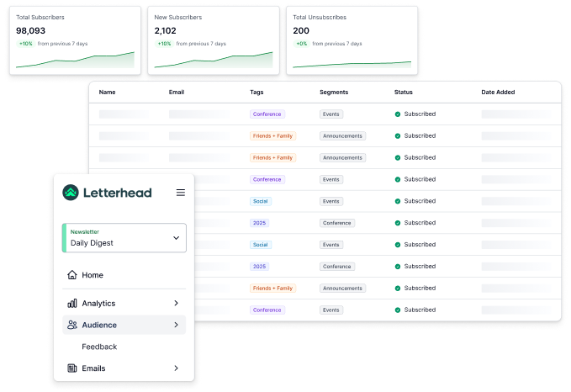Click the Events segment in fourth row
This screenshot has height=392, width=571.
click(331, 179)
